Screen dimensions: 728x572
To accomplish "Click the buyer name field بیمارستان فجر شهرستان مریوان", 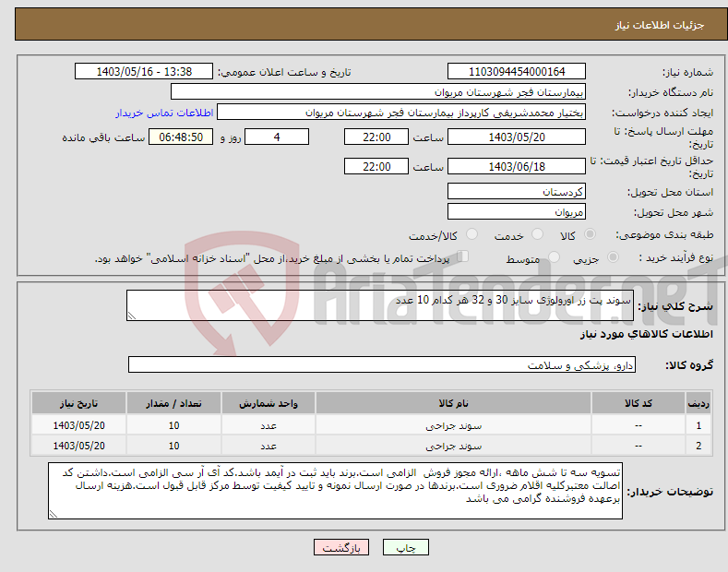I will pyautogui.click(x=378, y=92).
